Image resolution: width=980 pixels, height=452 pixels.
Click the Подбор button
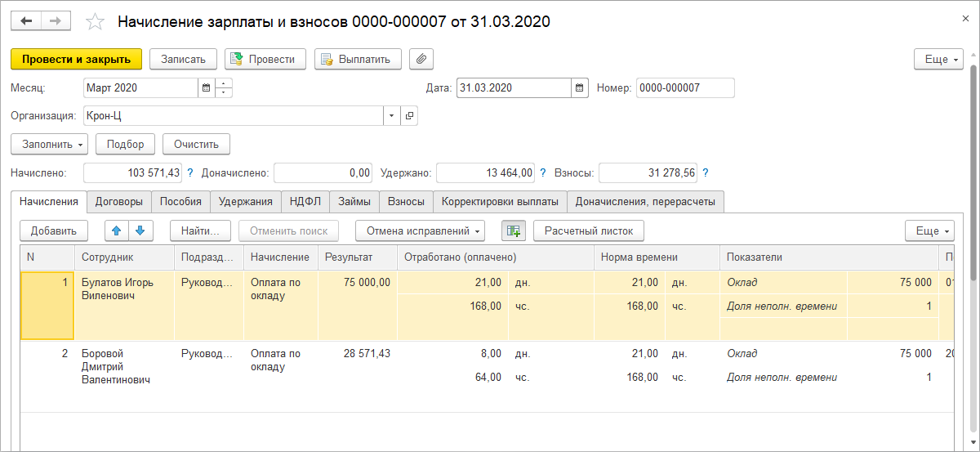[126, 144]
